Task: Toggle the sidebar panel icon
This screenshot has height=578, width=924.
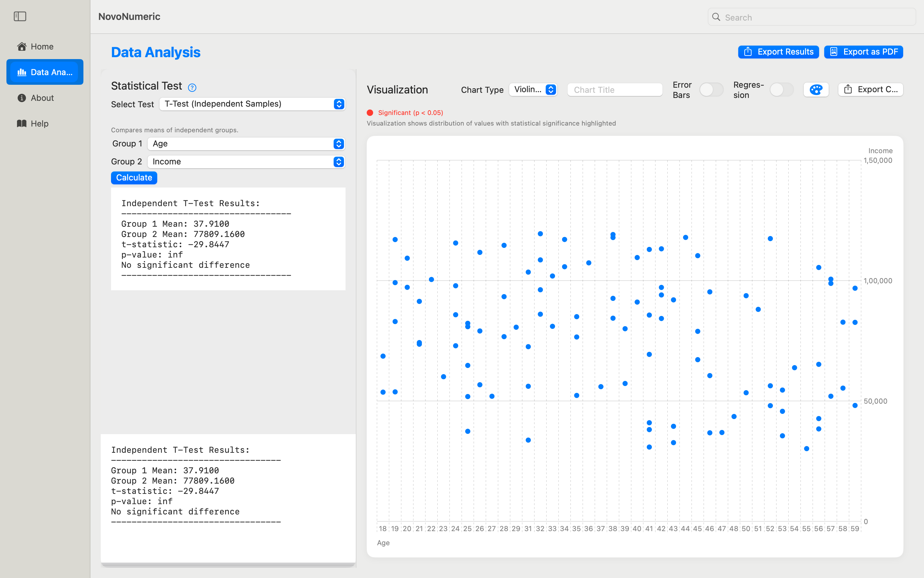Action: pos(20,16)
